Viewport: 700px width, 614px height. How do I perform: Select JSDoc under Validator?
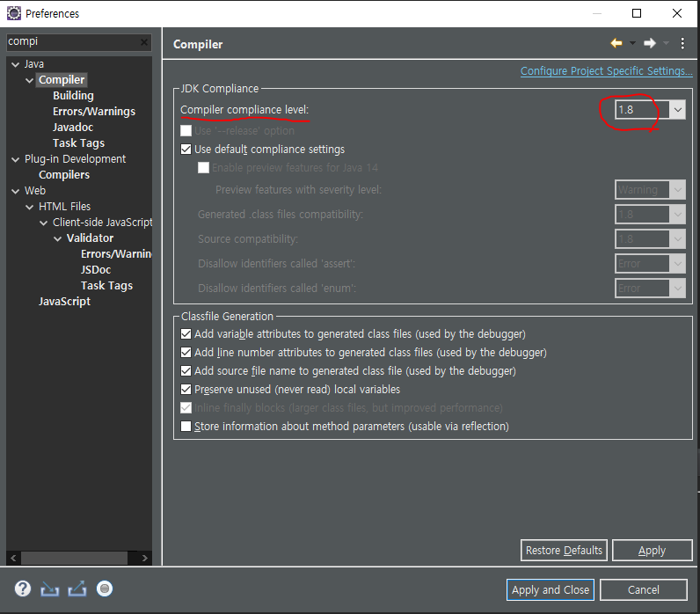pos(96,270)
